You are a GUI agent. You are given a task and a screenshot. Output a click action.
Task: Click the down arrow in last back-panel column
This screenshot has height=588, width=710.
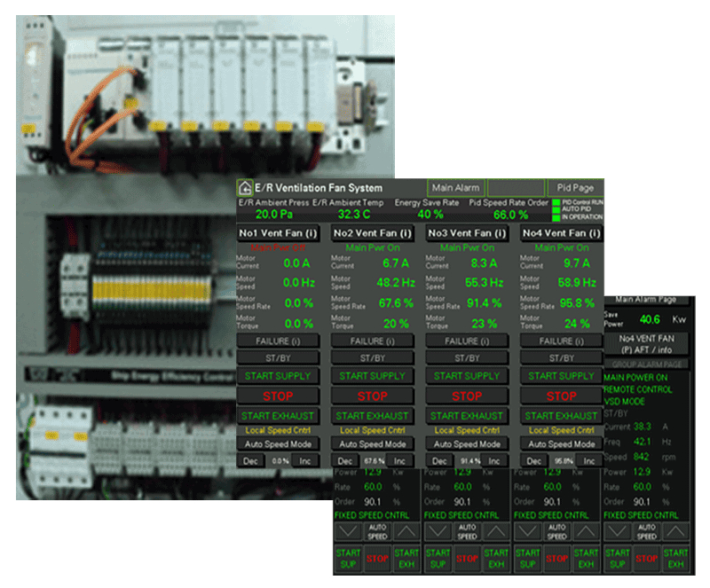click(x=618, y=531)
